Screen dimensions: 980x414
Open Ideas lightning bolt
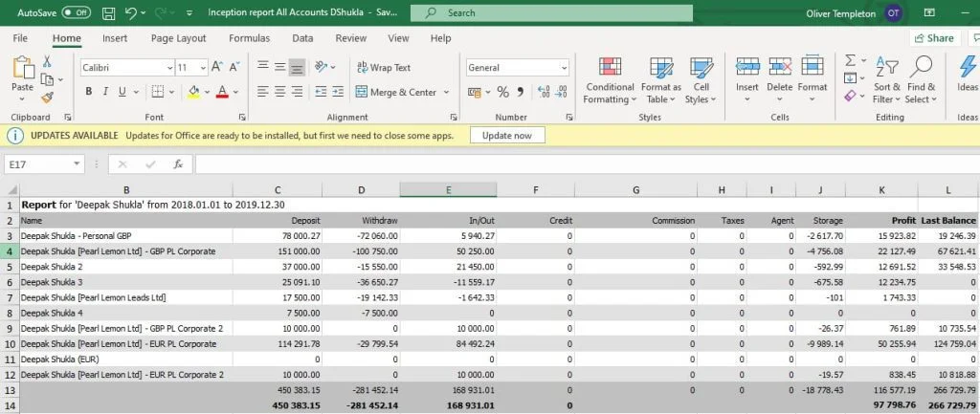[968, 66]
